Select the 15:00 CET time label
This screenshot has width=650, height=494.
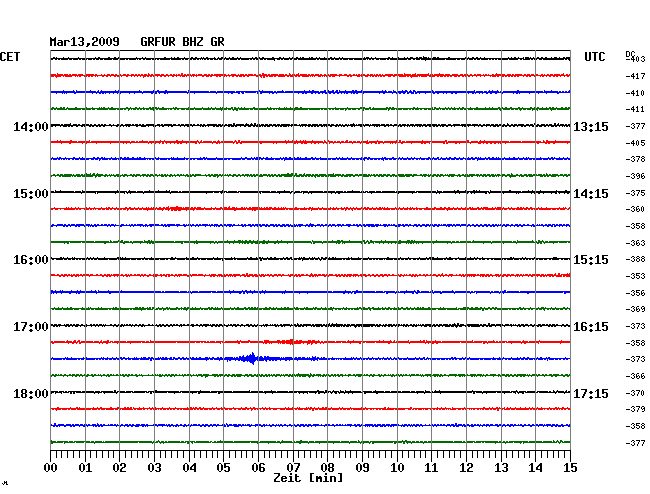click(x=31, y=194)
